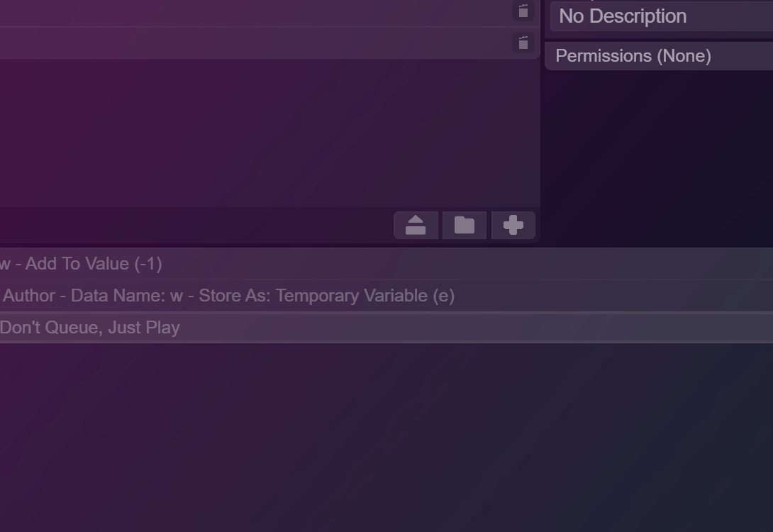
Task: Click the empty panel beneath Permissions (None)
Action: [x=659, y=157]
